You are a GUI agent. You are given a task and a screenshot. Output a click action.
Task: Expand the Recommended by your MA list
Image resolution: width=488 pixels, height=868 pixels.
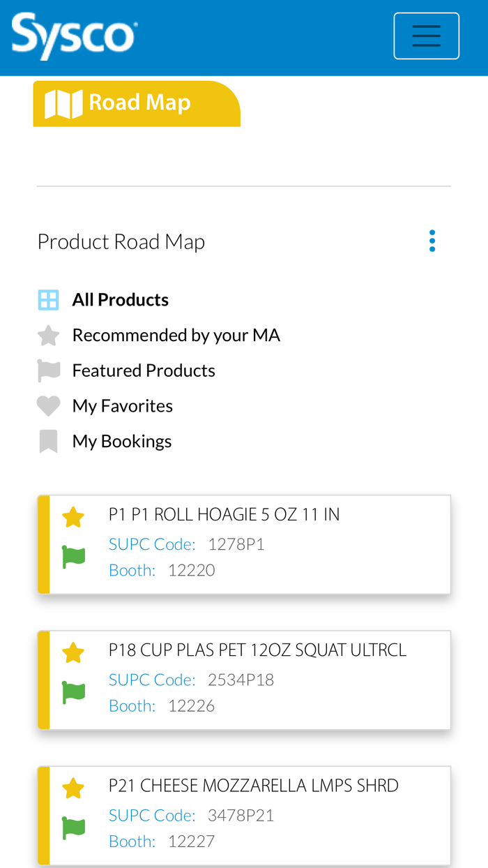click(176, 334)
